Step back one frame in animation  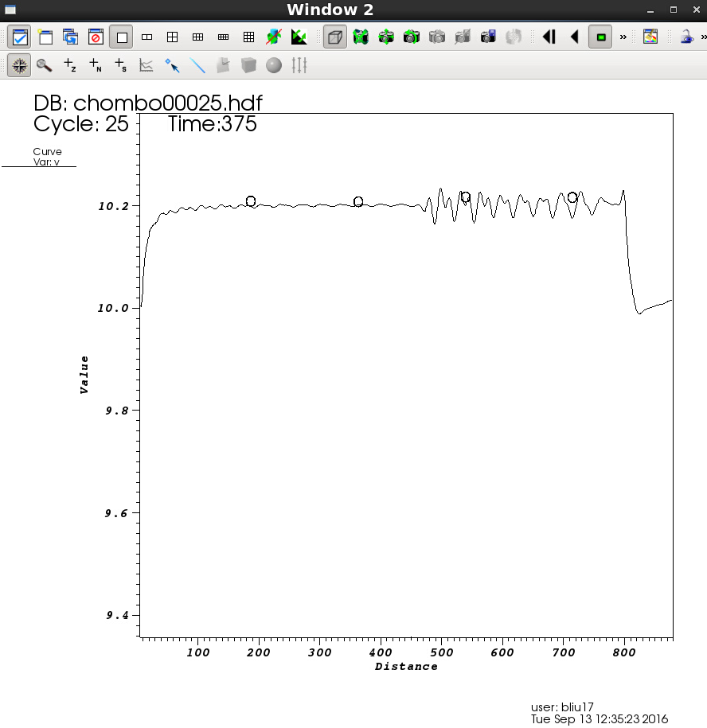pyautogui.click(x=549, y=37)
